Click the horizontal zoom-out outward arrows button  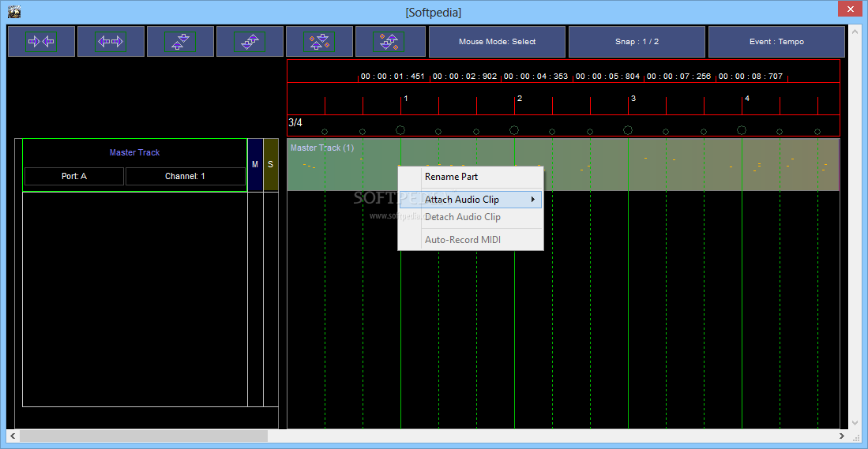coord(111,42)
